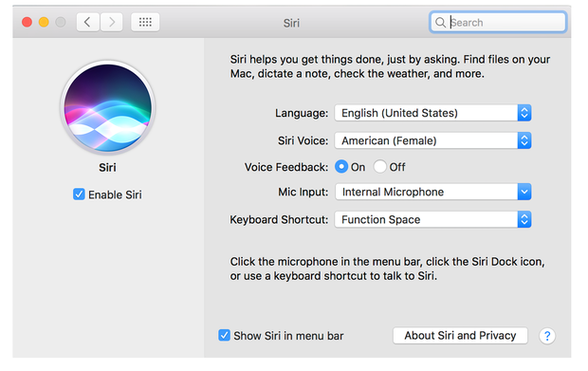Open help with the question mark button
The width and height of the screenshot is (588, 371).
click(x=547, y=336)
